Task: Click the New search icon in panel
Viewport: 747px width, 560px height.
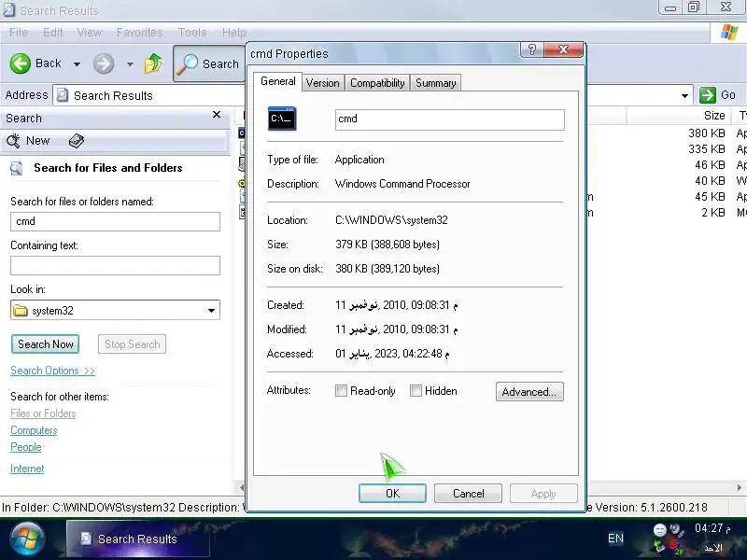Action: (13, 141)
